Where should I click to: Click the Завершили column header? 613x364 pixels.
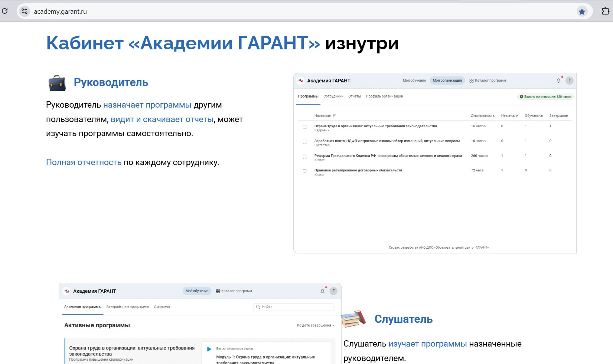[x=558, y=116]
